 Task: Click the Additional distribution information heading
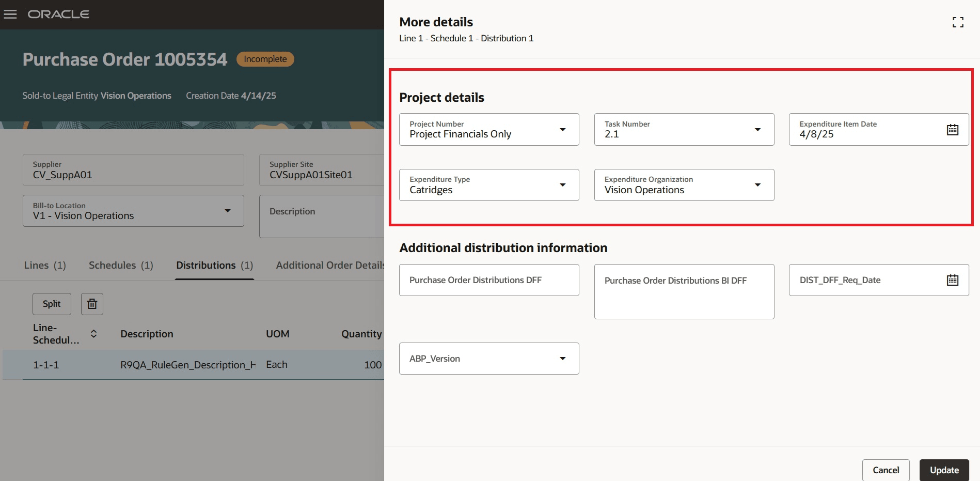click(503, 248)
